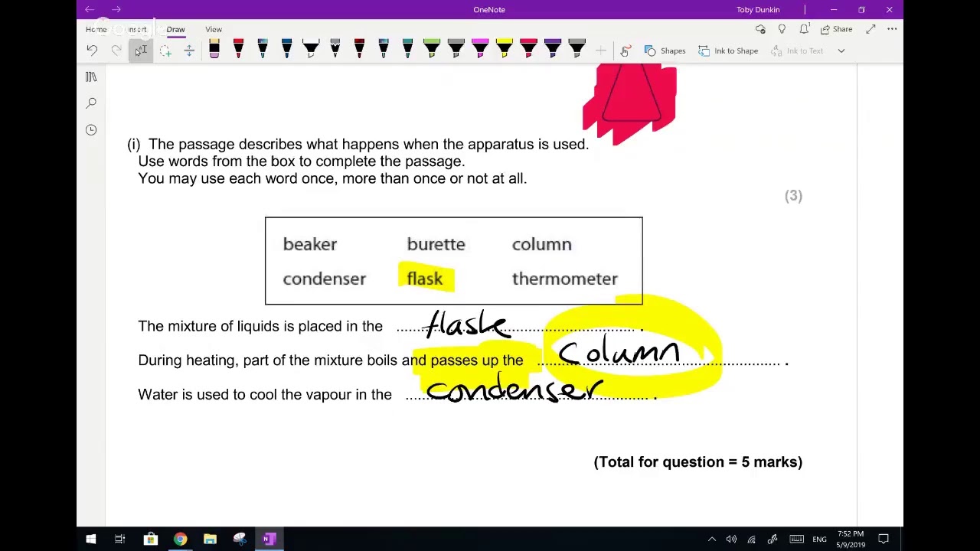The image size is (980, 551).
Task: Click the highlighted word 'flask' in box
Action: [425, 279]
